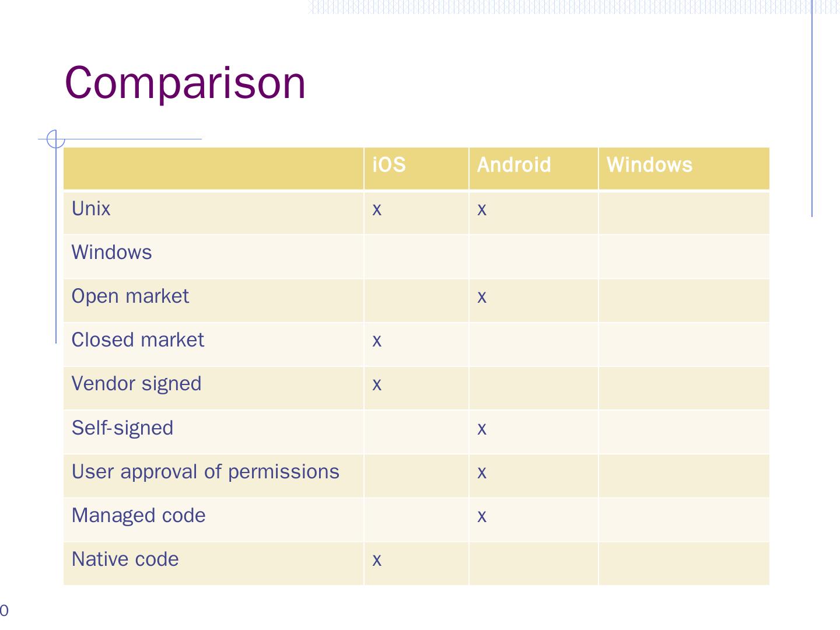The width and height of the screenshot is (840, 630).
Task: Click the x for Unix under iOS
Action: 377,209
